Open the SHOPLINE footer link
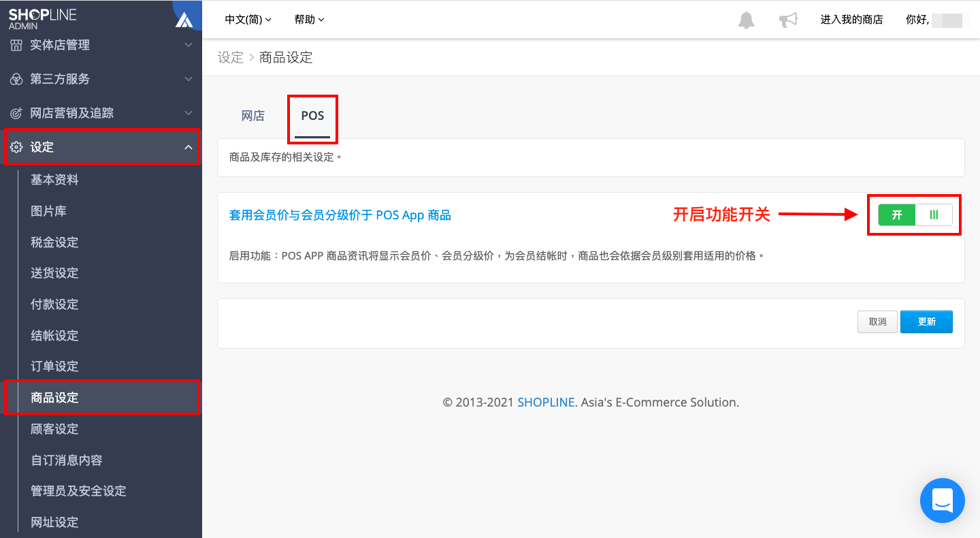 [x=546, y=402]
